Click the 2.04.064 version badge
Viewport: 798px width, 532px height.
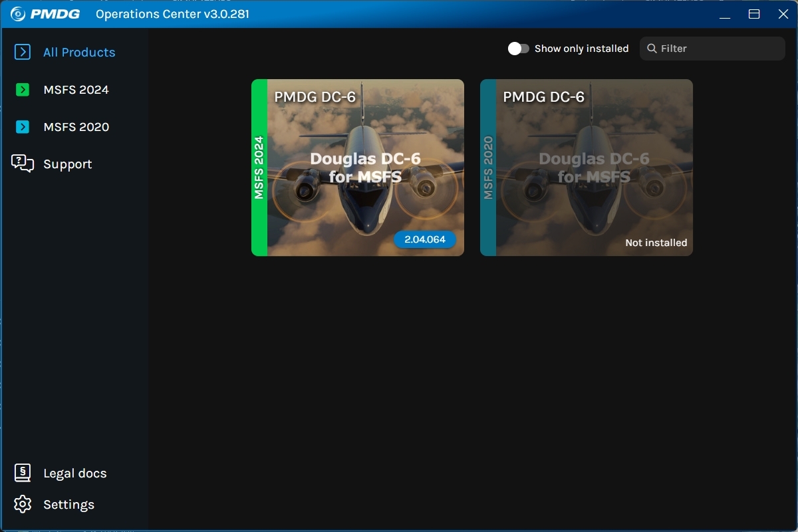click(425, 239)
